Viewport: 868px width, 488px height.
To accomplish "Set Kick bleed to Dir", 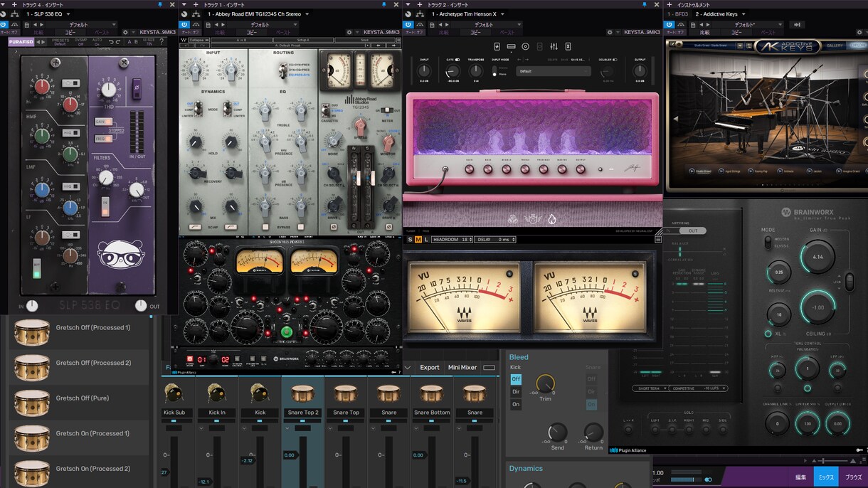I will click(x=516, y=392).
